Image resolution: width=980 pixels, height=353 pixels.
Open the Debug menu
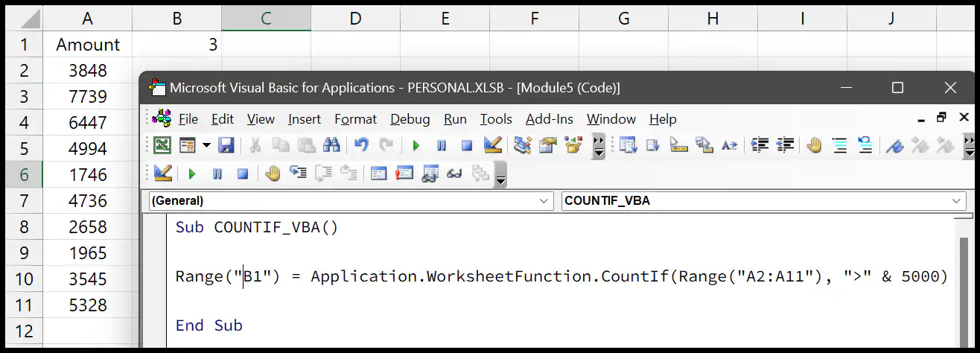click(x=410, y=119)
